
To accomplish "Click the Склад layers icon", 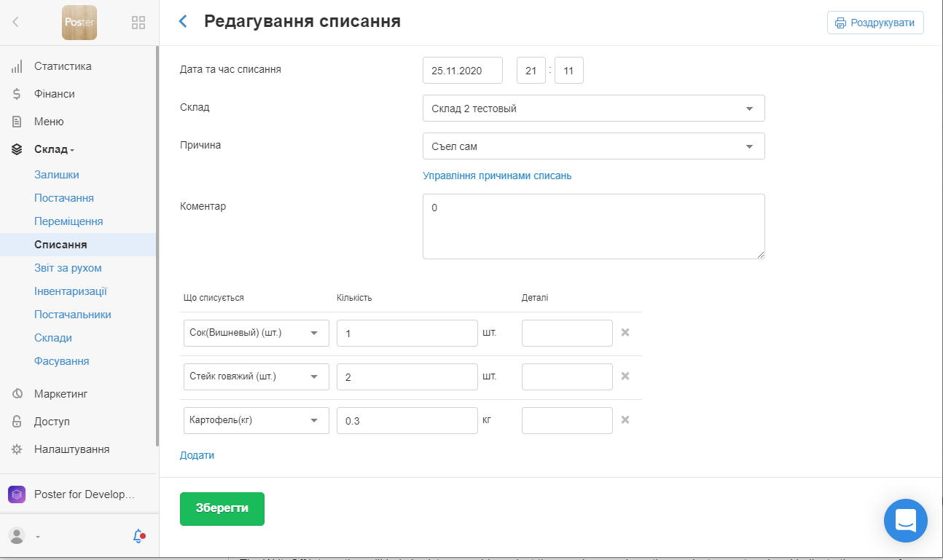I will (16, 149).
